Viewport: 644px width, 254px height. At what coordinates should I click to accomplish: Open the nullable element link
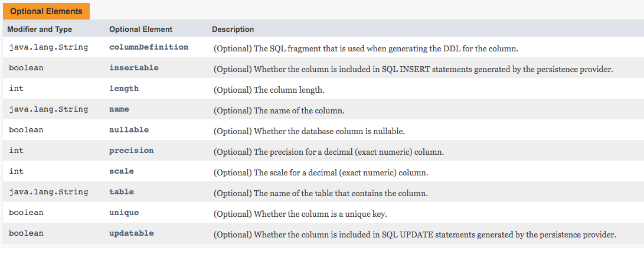pos(129,130)
